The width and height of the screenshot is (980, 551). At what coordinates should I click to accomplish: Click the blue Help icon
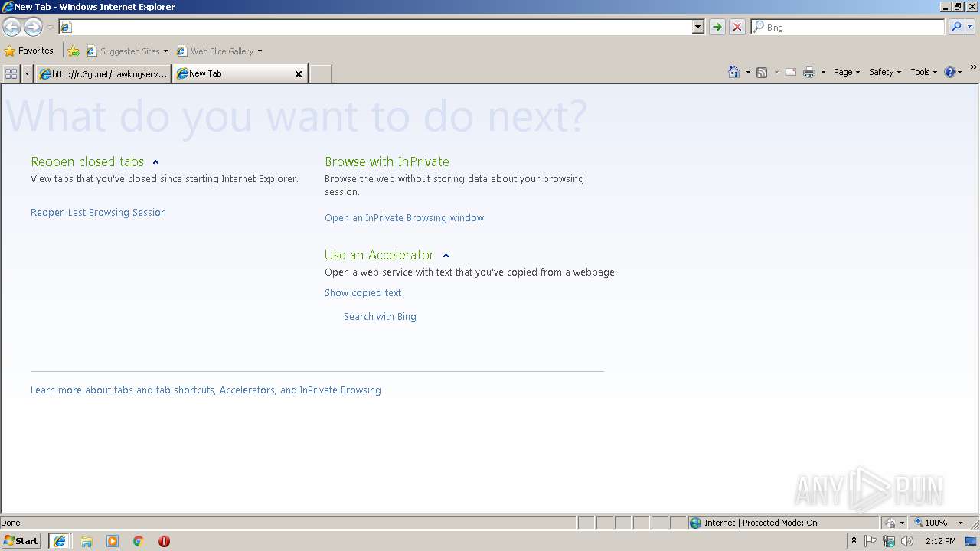[950, 72]
